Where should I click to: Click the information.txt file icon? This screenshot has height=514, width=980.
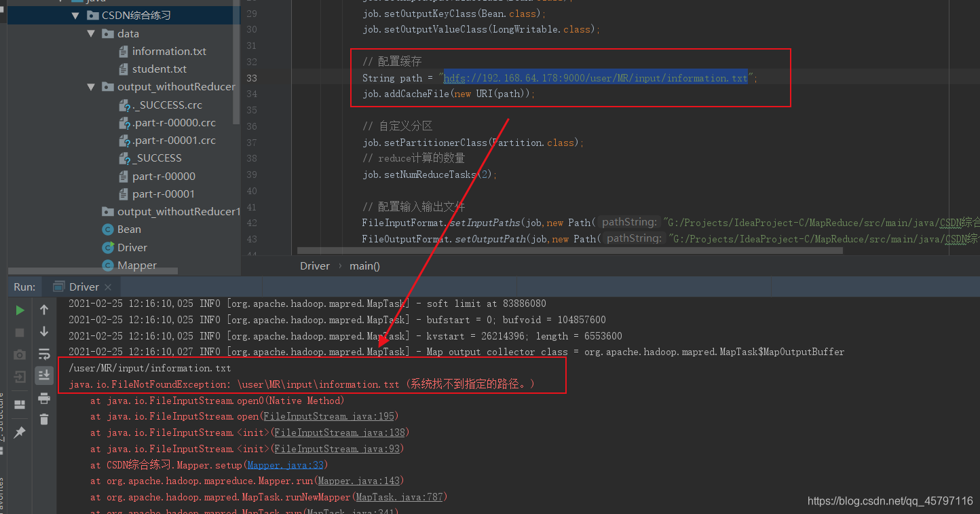[x=123, y=52]
